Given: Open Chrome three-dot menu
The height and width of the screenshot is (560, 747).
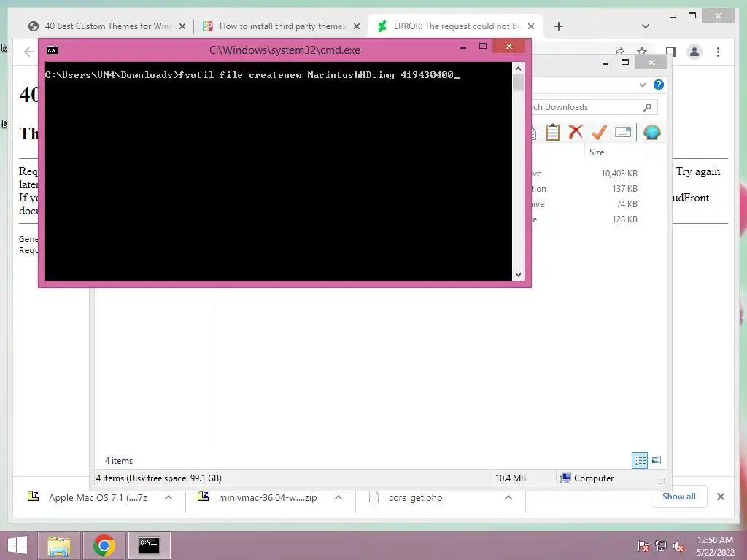Looking at the screenshot, I should 718,52.
